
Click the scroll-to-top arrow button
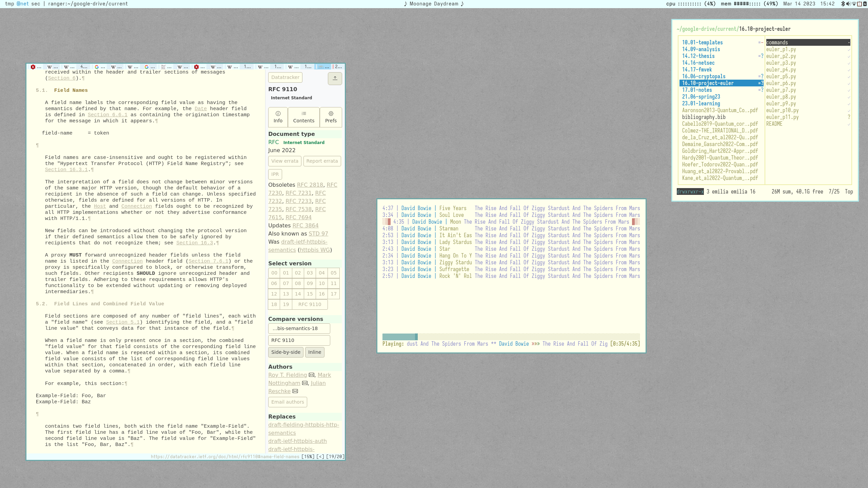tap(335, 78)
